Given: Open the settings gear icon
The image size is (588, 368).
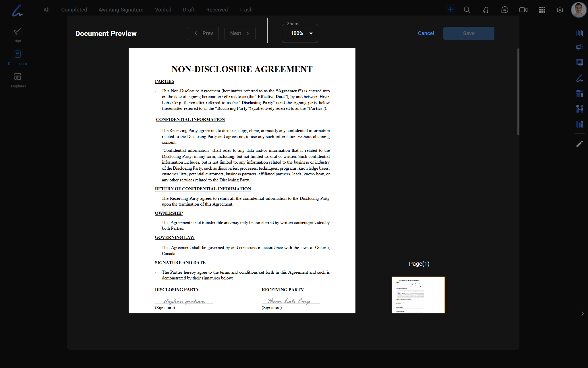Looking at the screenshot, I should (x=560, y=10).
